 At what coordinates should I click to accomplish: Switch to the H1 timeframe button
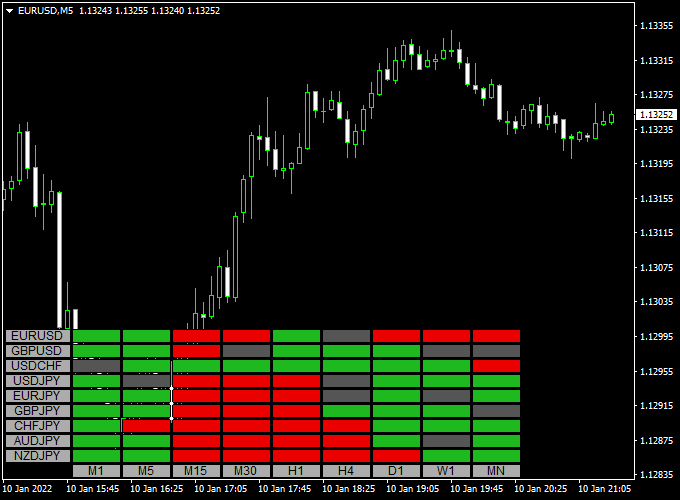[297, 471]
